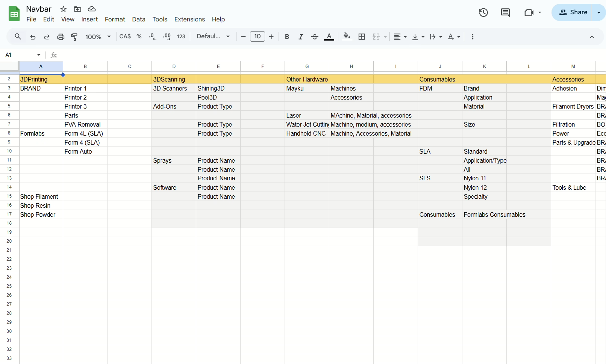This screenshot has width=606, height=364.
Task: Open the text color picker
Action: click(329, 37)
